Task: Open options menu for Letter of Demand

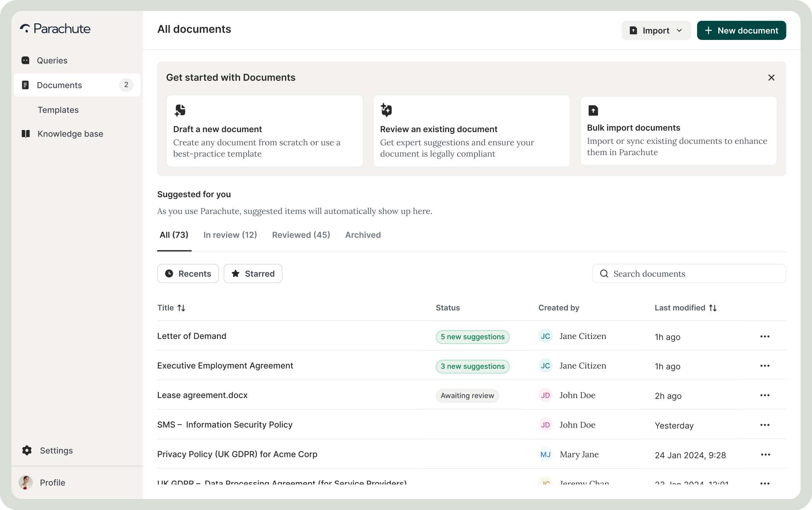Action: (x=765, y=337)
